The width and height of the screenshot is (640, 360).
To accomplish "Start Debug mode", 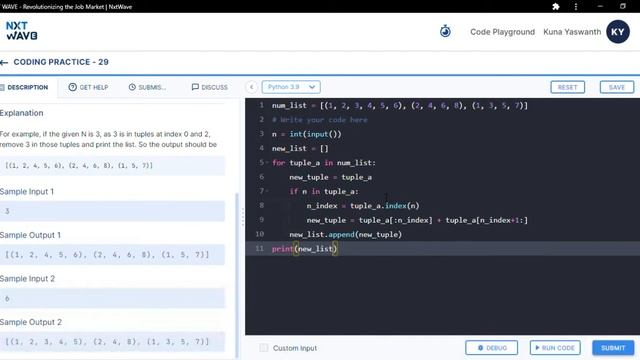I will coord(491,348).
